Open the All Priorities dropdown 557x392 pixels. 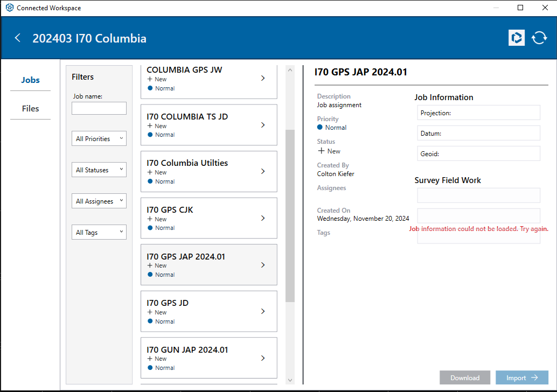99,139
